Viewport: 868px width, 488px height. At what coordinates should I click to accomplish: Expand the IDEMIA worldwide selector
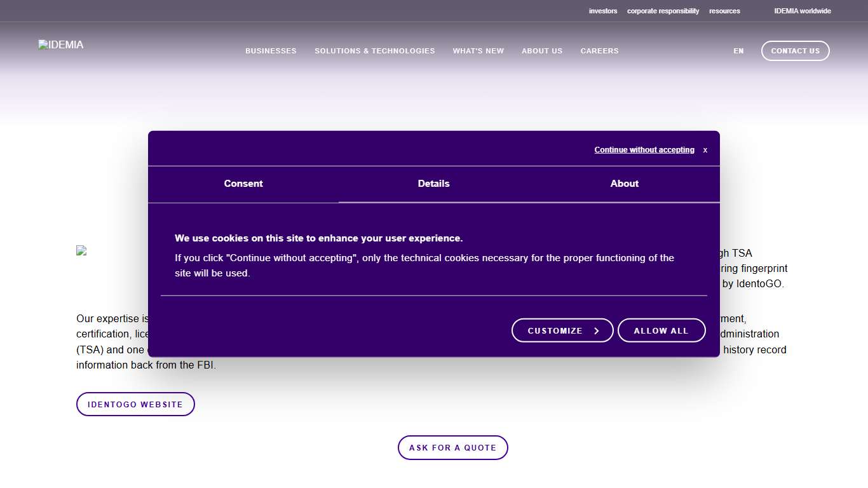tap(802, 11)
